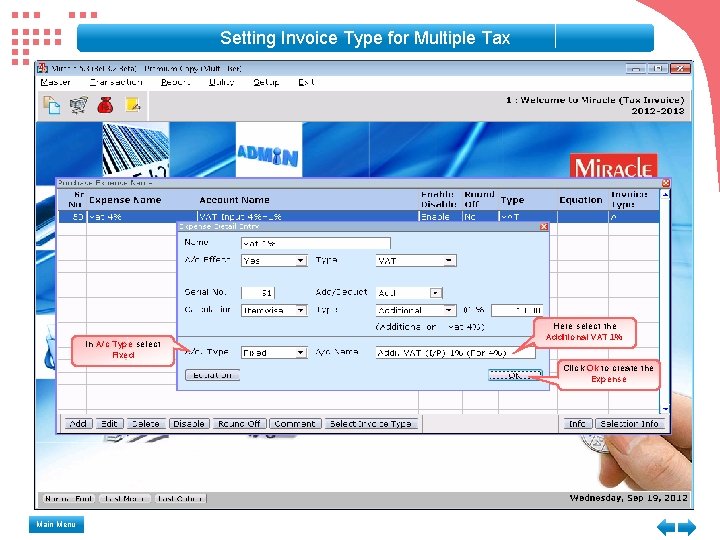Expand the A/c Type dropdown showing Fixed

coord(300,353)
